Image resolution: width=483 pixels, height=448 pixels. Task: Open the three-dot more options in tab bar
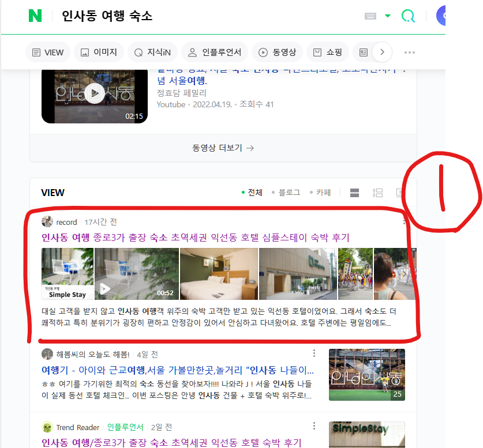[x=409, y=52]
